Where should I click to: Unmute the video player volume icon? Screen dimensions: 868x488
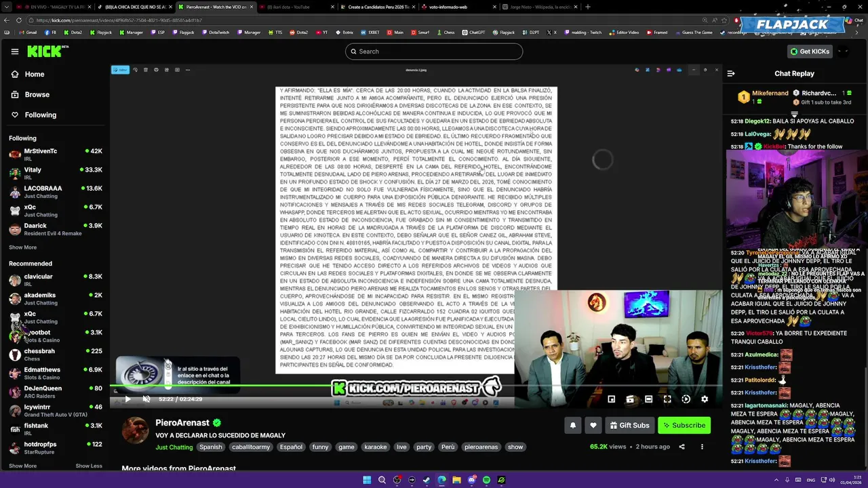click(146, 399)
